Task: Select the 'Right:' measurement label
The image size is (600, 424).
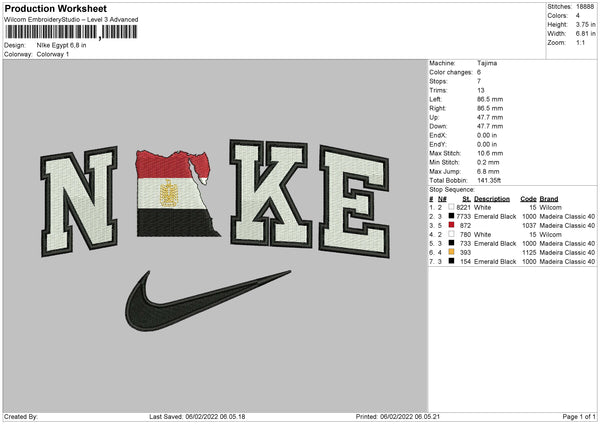Action: pyautogui.click(x=437, y=108)
